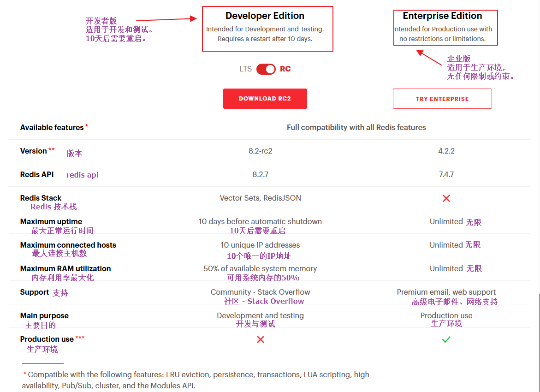Click 'Full compatibility with all Redis features'
Viewport: 540px width, 392px height.
356,127
